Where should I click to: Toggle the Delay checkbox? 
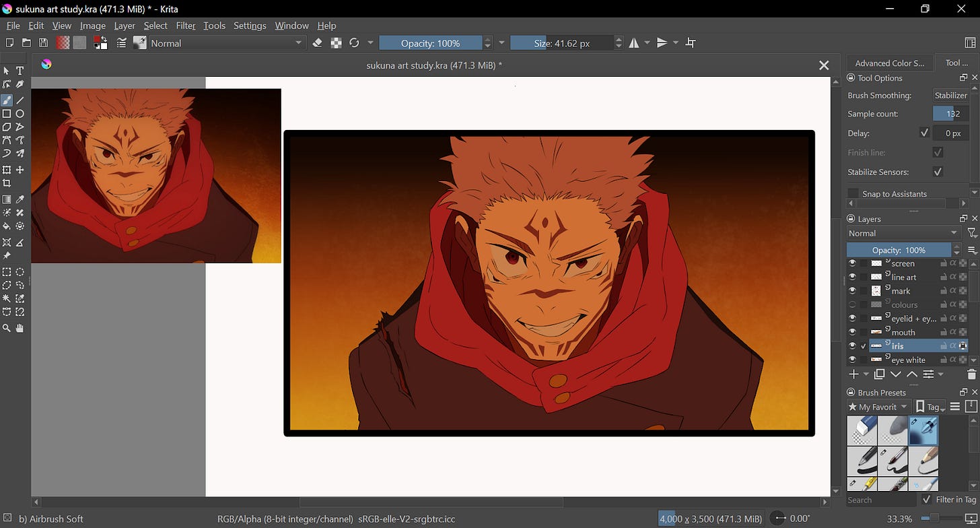click(x=924, y=133)
